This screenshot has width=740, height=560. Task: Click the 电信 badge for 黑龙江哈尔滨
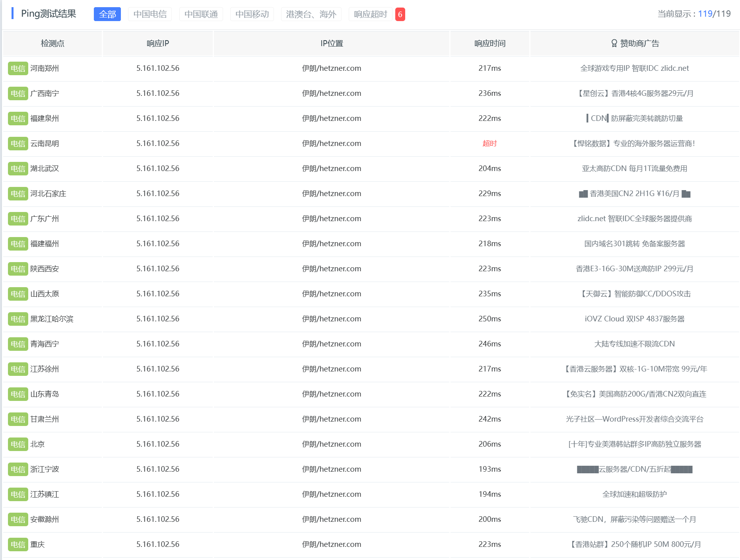pyautogui.click(x=18, y=319)
